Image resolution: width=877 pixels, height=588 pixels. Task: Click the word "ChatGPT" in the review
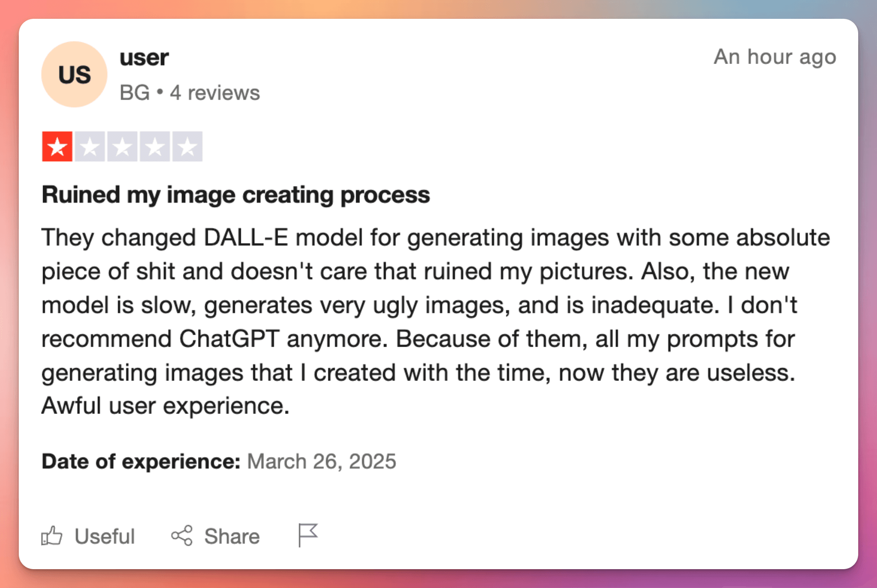(x=229, y=339)
